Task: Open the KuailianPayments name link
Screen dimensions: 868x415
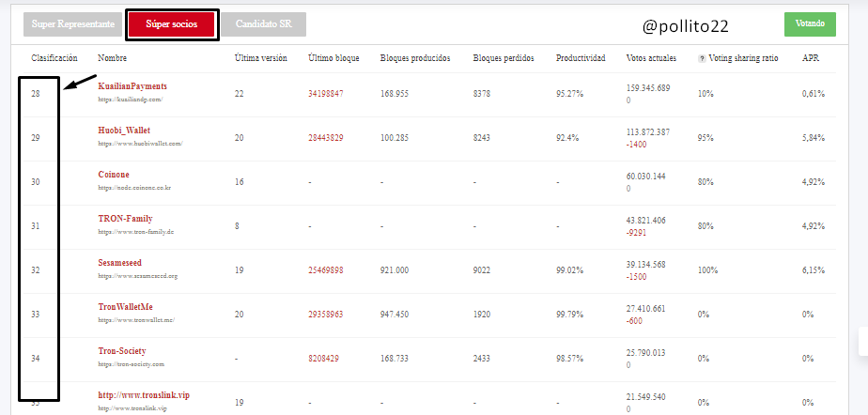Action: [x=132, y=86]
